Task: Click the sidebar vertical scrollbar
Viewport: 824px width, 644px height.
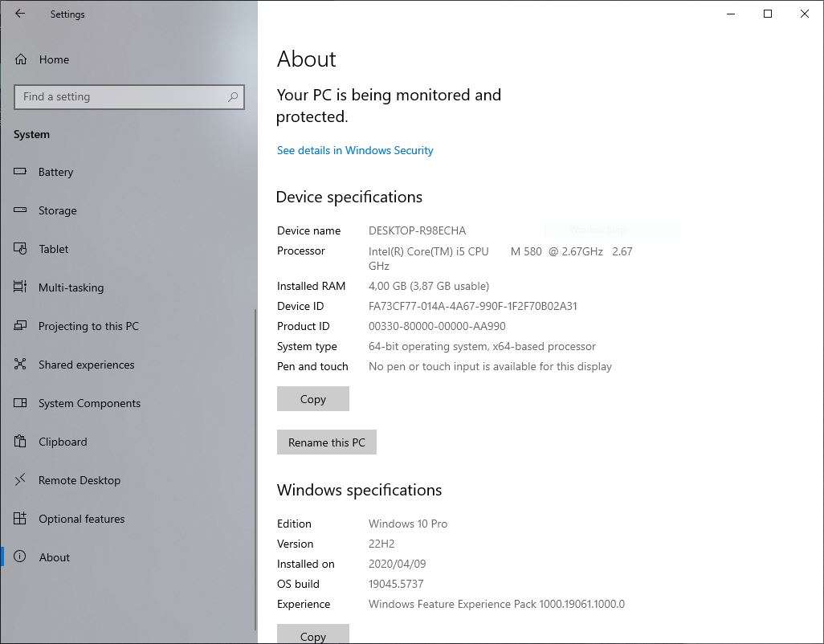Action: [x=255, y=466]
